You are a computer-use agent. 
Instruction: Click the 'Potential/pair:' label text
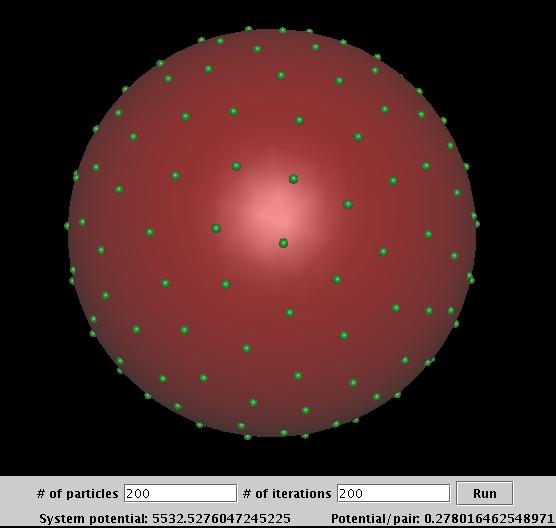pyautogui.click(x=376, y=519)
